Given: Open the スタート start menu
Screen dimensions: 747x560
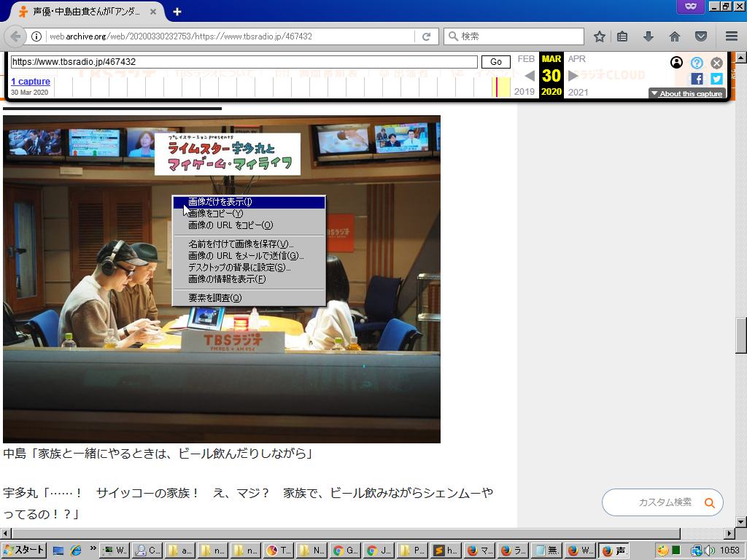Looking at the screenshot, I should (24, 551).
